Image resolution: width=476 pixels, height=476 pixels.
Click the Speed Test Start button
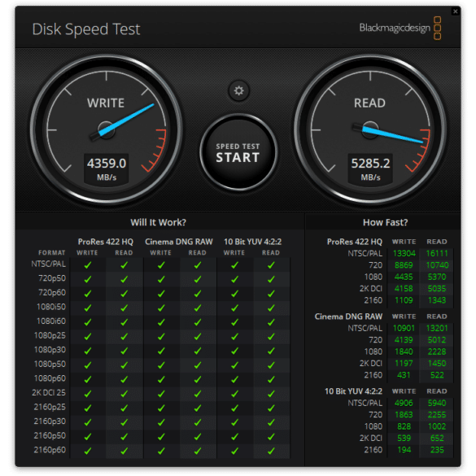(x=238, y=153)
